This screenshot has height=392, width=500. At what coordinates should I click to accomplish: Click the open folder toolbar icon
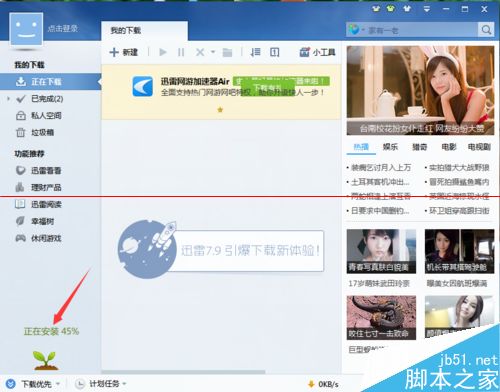(x=227, y=52)
